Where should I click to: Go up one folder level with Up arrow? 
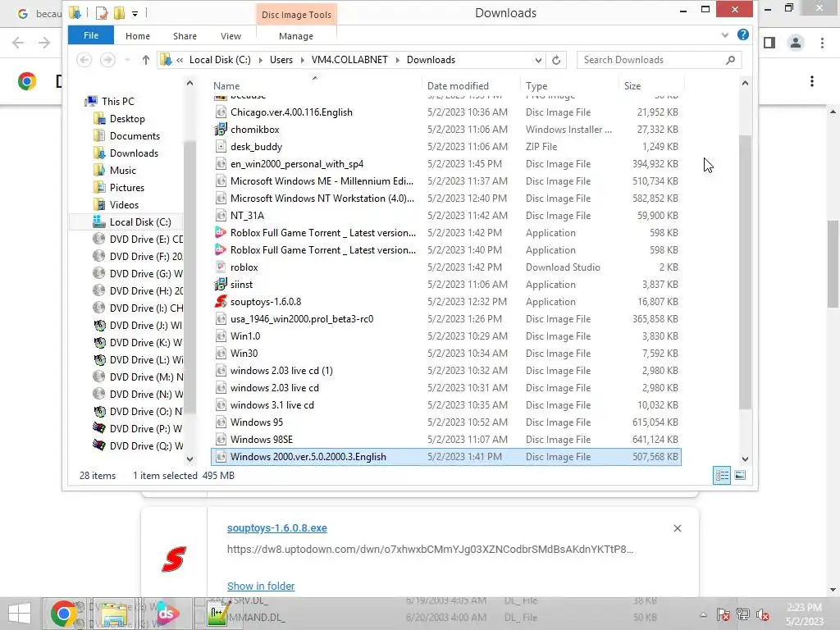click(146, 60)
